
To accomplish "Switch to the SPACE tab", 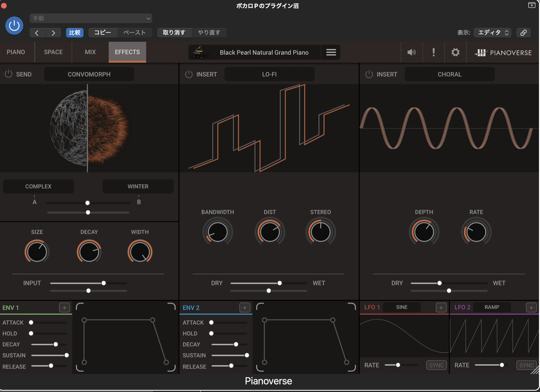I will [x=53, y=52].
